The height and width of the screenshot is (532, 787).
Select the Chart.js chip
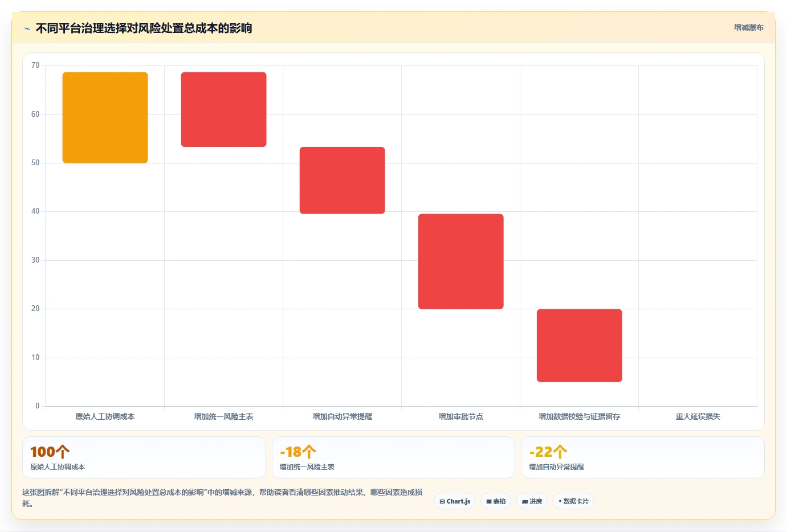[455, 501]
